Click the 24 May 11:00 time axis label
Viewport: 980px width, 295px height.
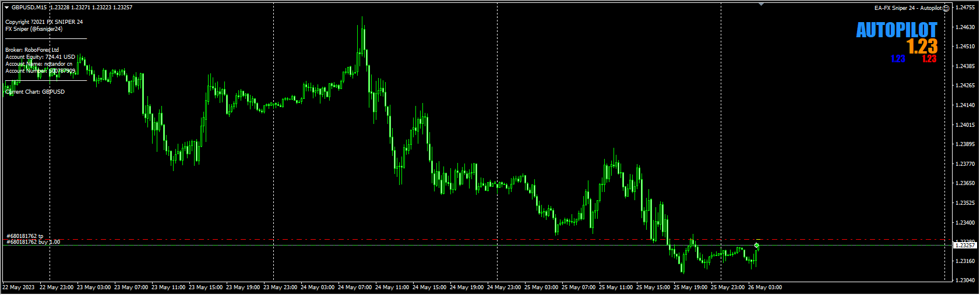tap(392, 287)
